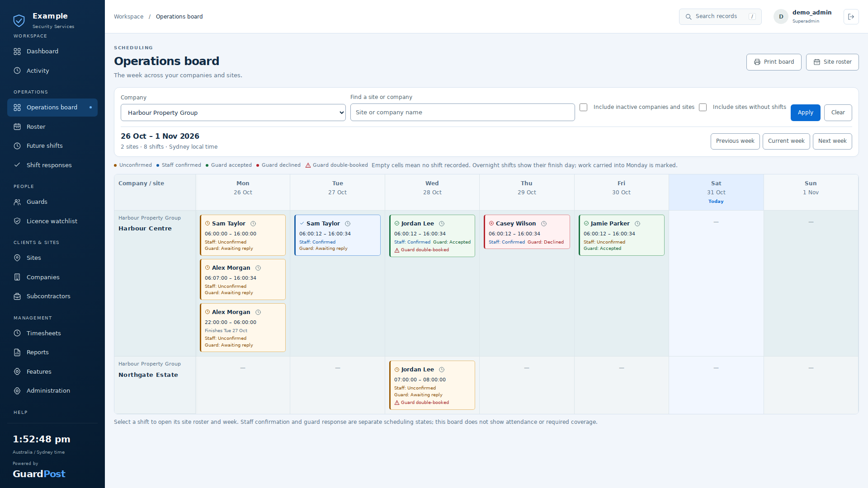Click the calendar icon in Site roster
This screenshot has height=488, width=868.
click(816, 62)
